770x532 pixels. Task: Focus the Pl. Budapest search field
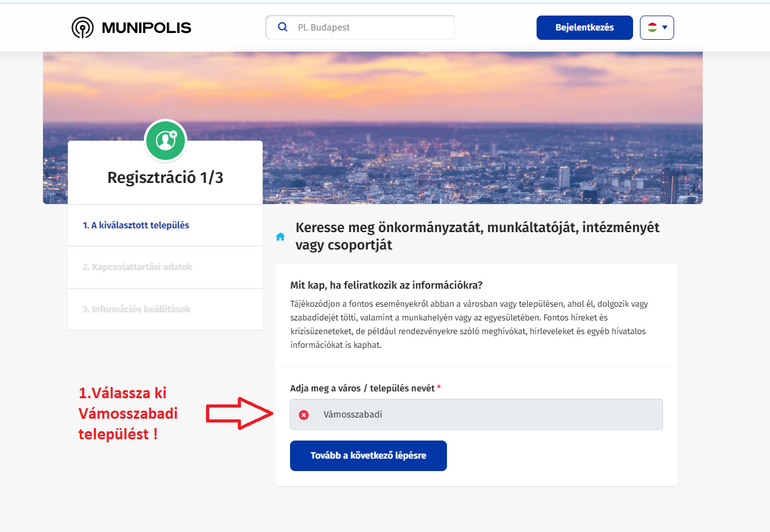tap(360, 27)
